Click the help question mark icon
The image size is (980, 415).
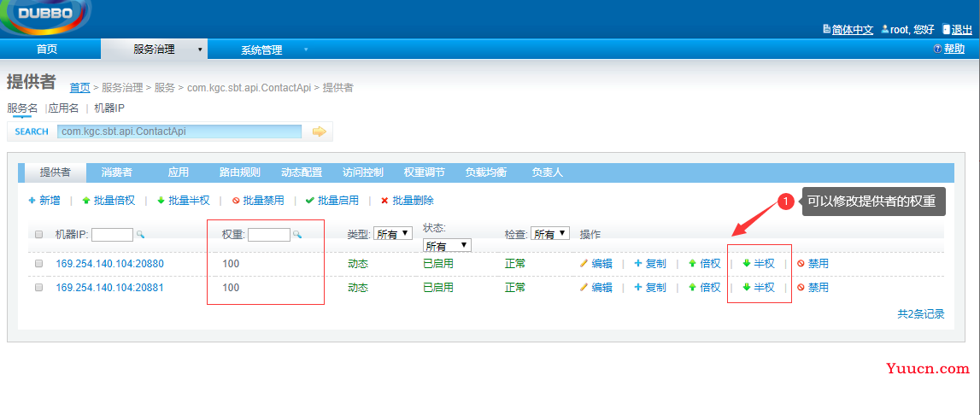click(937, 49)
